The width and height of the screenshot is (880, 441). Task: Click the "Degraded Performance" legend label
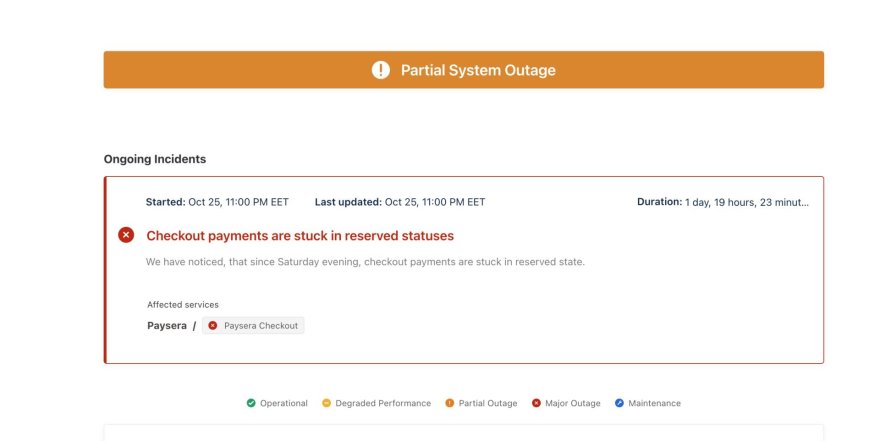(383, 403)
